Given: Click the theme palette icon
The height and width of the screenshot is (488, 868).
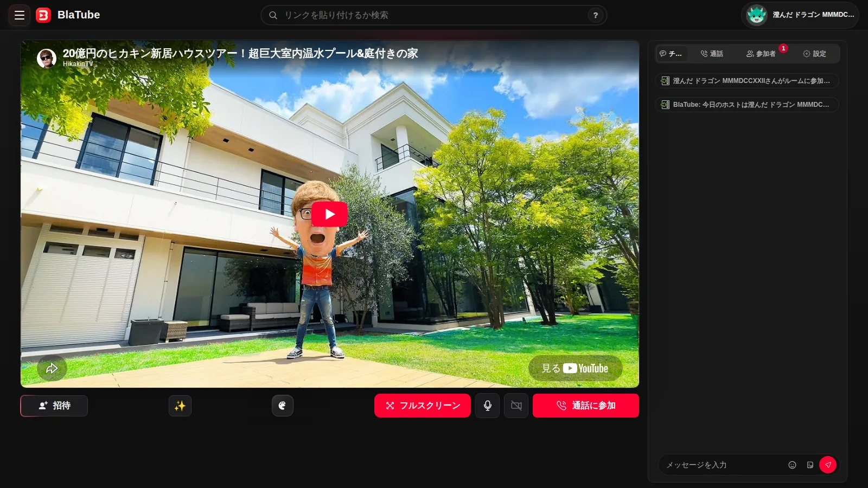Looking at the screenshot, I should (283, 406).
